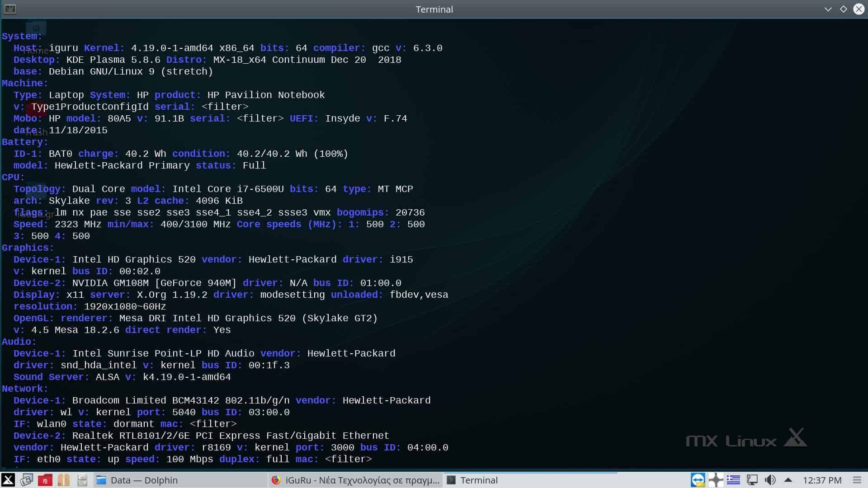868x488 pixels.
Task: Click the 'CPU:' section heading
Action: [13, 177]
